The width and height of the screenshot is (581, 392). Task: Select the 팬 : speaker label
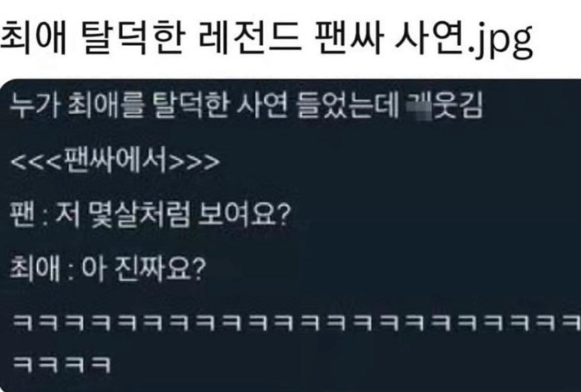[x=27, y=216]
